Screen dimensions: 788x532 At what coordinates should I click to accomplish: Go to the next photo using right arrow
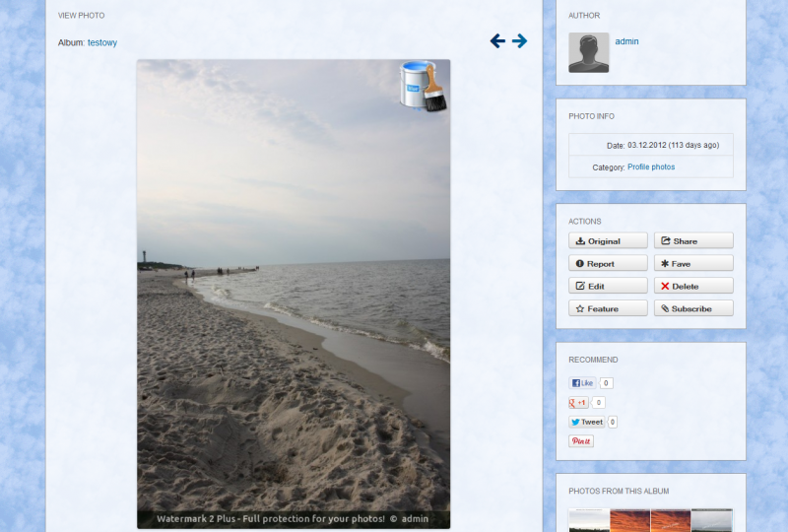coord(520,40)
